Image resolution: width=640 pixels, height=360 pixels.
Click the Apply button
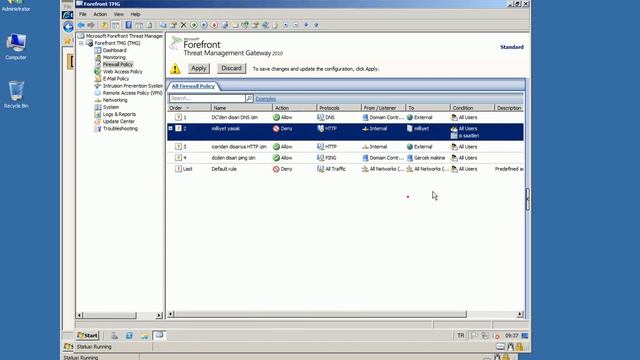[x=199, y=69]
